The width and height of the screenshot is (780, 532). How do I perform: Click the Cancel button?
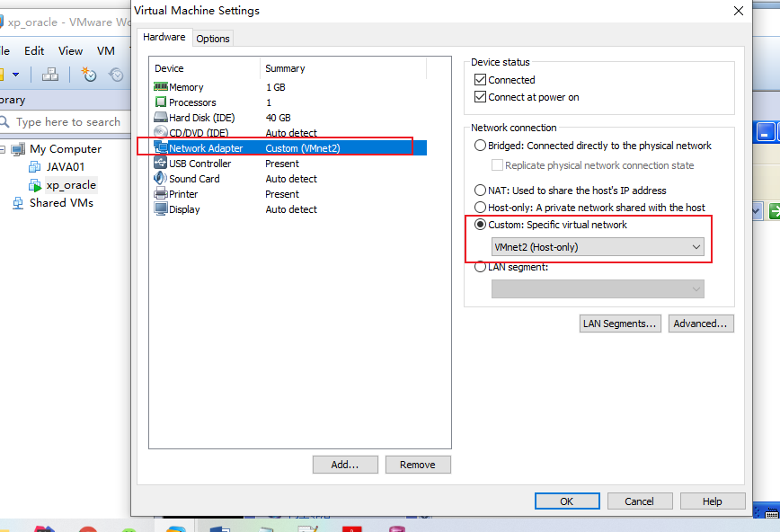coord(640,501)
